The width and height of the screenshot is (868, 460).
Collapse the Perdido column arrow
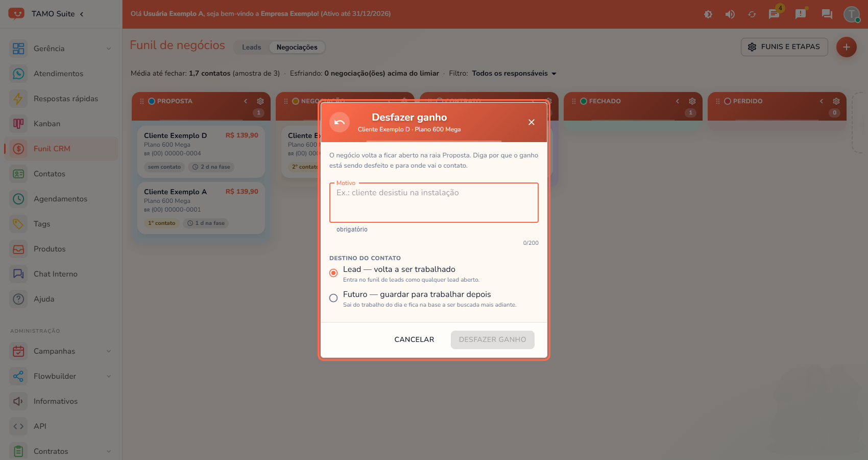822,101
